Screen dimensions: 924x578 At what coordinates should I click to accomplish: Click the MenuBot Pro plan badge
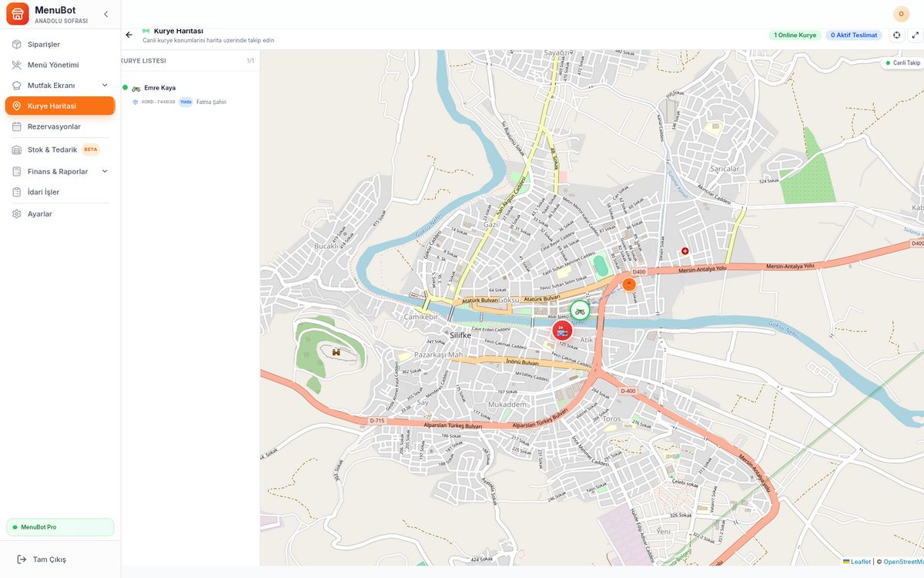pyautogui.click(x=60, y=527)
